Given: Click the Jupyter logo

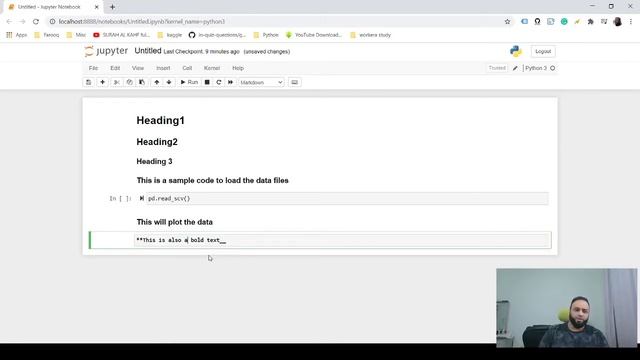Looking at the screenshot, I should 106,51.
